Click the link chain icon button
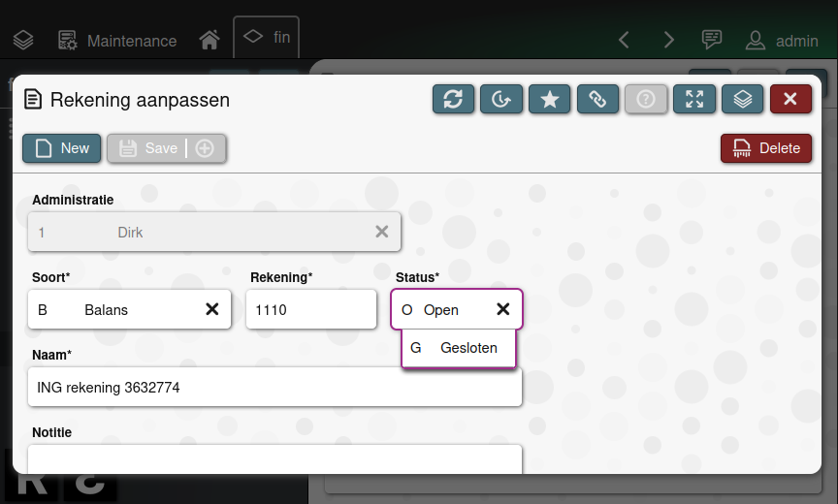The width and height of the screenshot is (838, 504). click(x=597, y=99)
